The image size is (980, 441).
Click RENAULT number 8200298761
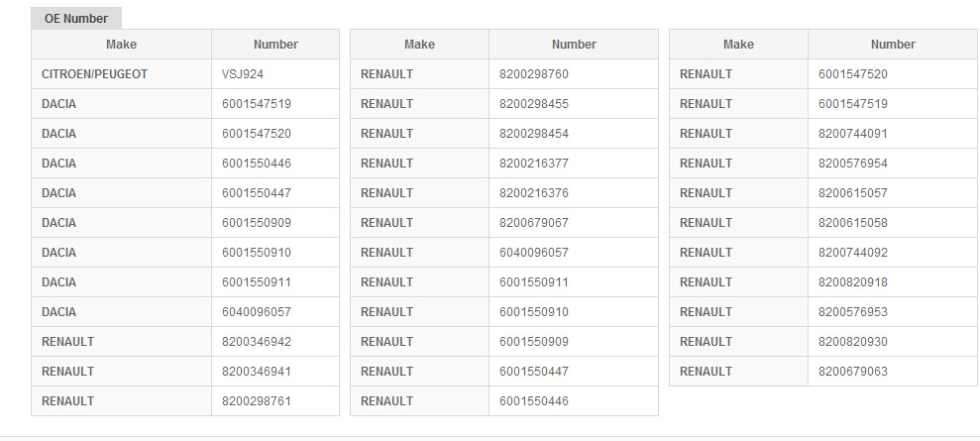coord(257,401)
